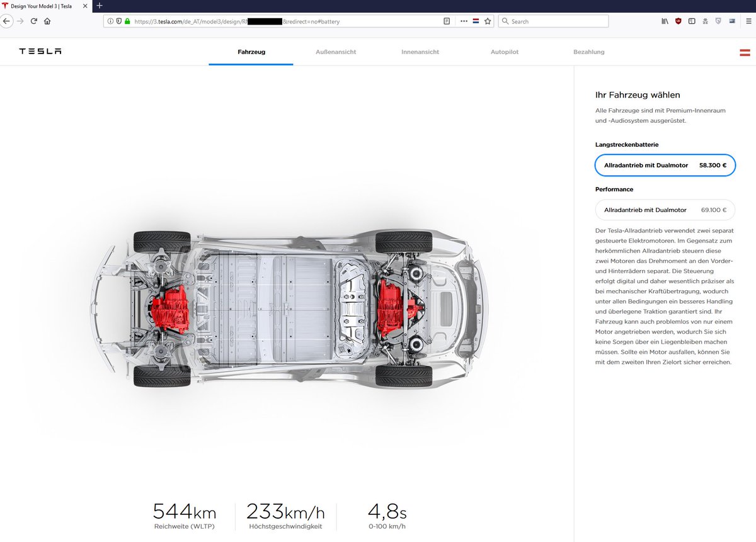Bookmark this page with star icon

[x=487, y=21]
